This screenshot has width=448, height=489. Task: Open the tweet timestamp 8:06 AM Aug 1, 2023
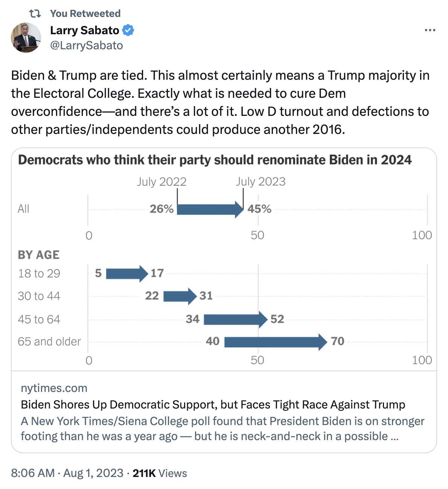tap(67, 473)
